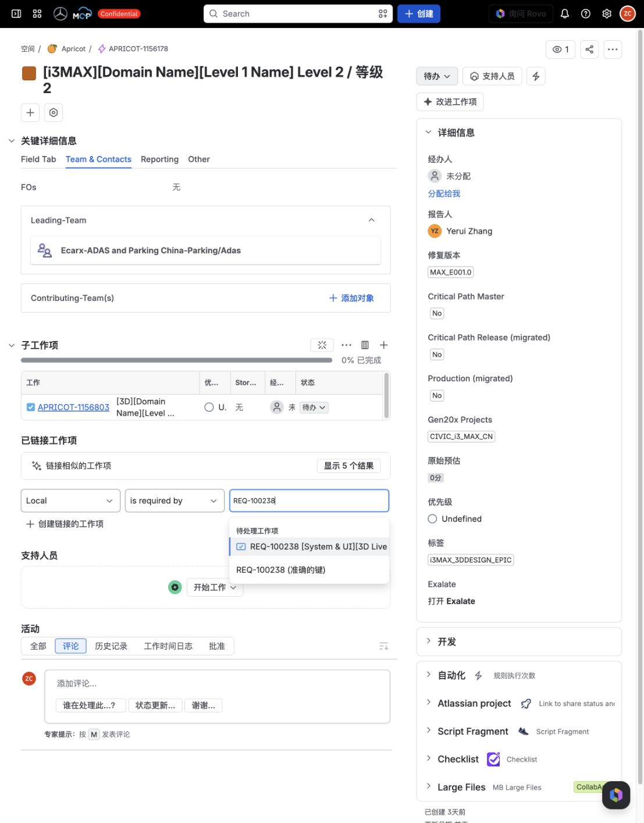
Task: Open the child item 待办 status dropdown
Action: coord(314,407)
